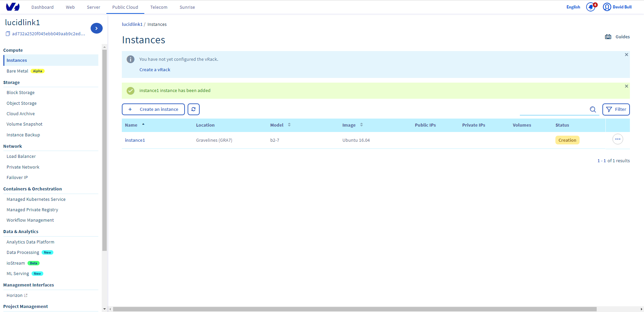Select the Public Cloud tab
The height and width of the screenshot is (312, 644).
pos(125,7)
